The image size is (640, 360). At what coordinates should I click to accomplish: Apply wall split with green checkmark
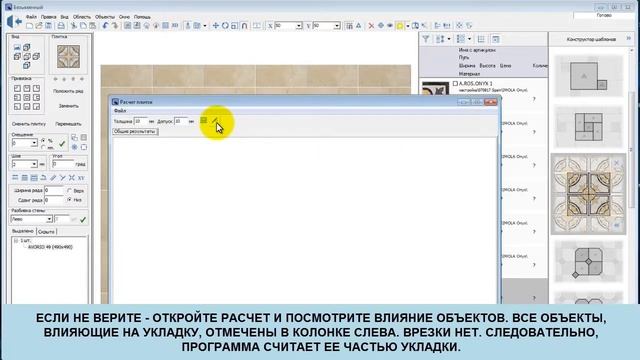coord(83,220)
